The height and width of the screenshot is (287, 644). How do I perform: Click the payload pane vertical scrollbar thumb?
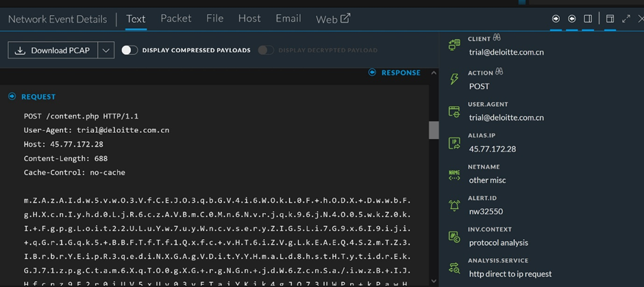434,130
